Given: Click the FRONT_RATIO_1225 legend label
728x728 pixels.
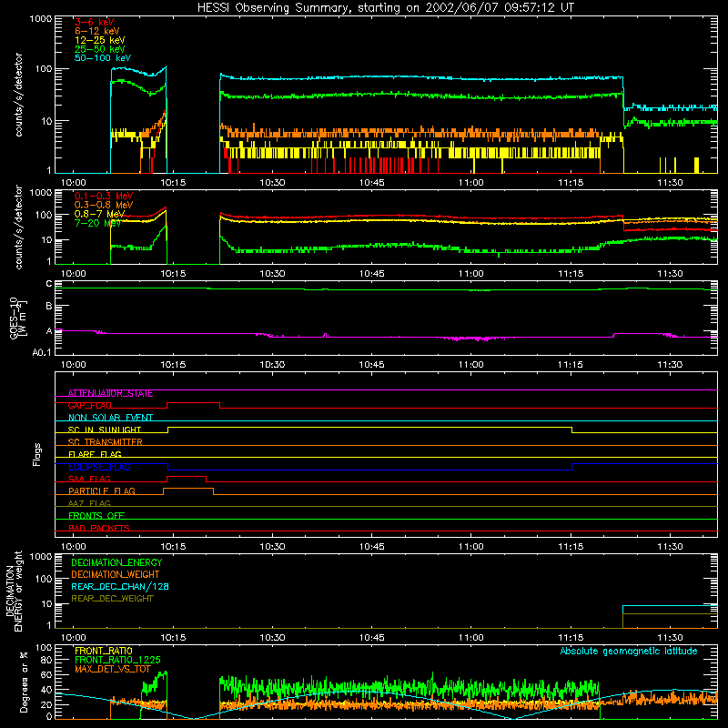Looking at the screenshot, I should pyautogui.click(x=117, y=660).
